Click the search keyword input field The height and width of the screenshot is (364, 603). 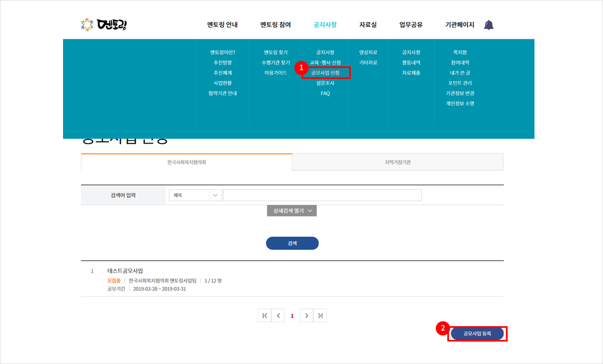322,195
